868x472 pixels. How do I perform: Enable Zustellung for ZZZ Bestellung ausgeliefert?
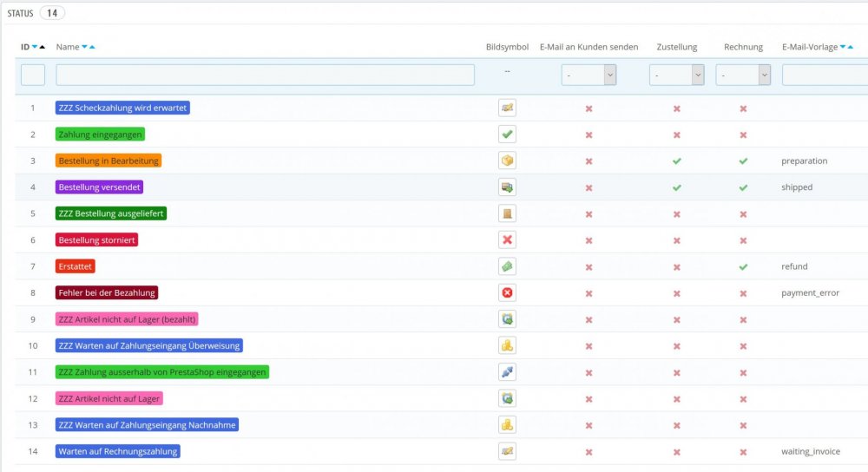coord(676,214)
